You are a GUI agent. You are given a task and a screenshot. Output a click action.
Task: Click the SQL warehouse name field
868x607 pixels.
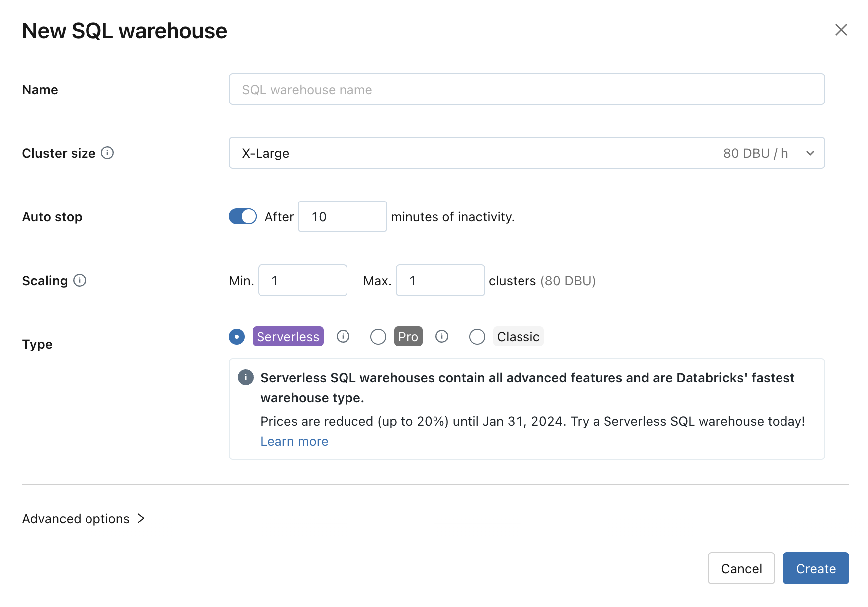coord(526,90)
